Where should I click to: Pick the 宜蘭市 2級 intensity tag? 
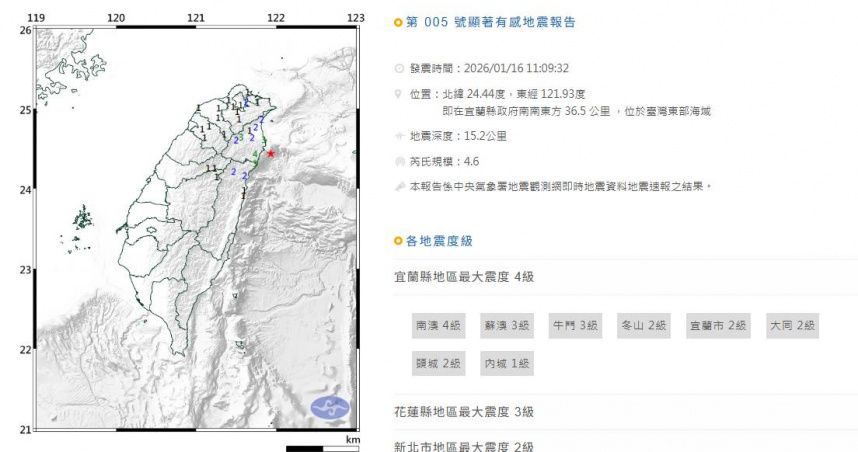coord(718,325)
